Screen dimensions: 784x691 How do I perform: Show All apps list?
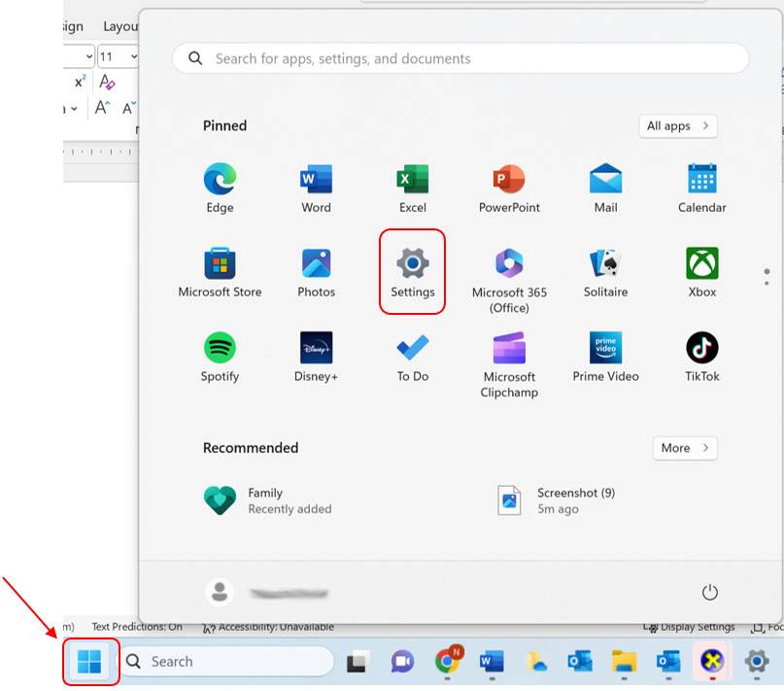coord(678,125)
